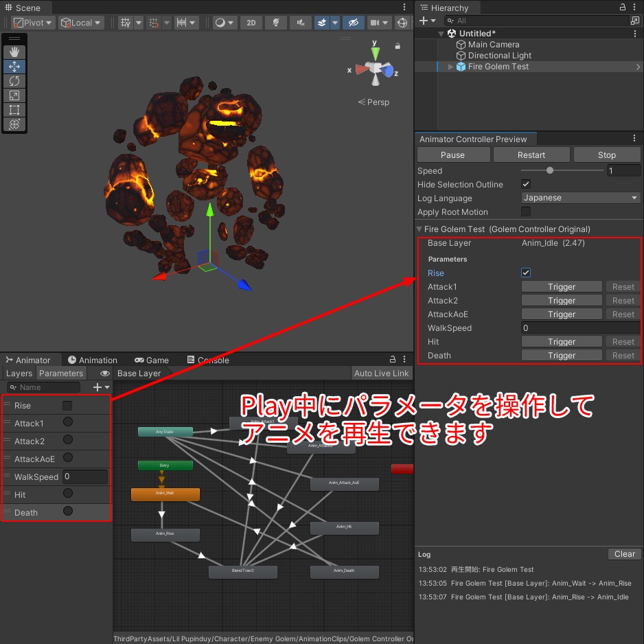Enable Apply Root Motion checkbox
Image resolution: width=644 pixels, height=644 pixels.
tap(526, 211)
